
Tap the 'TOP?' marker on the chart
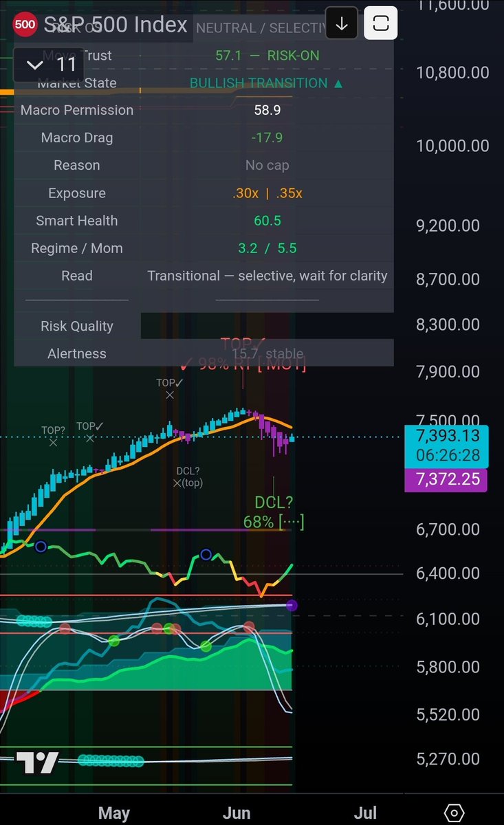53,436
